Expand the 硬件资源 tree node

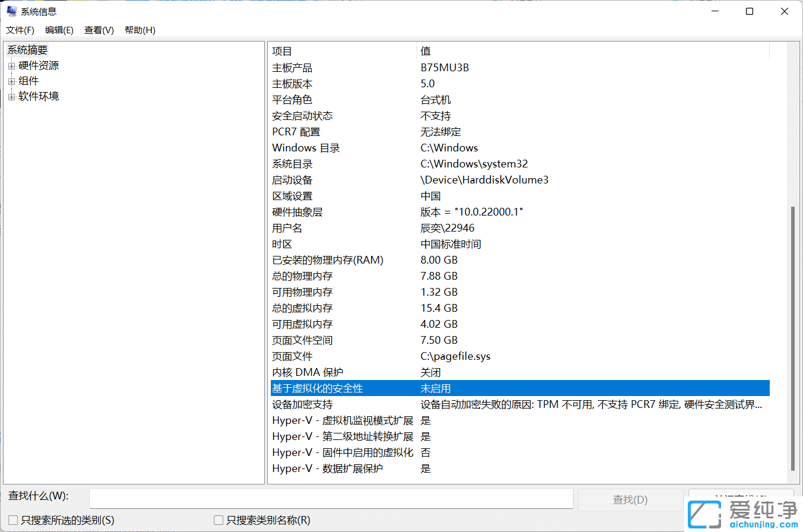click(11, 66)
